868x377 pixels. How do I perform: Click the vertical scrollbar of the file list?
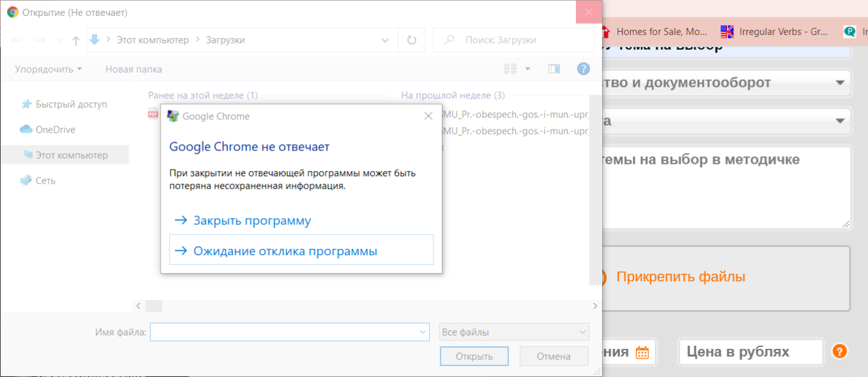pyautogui.click(x=595, y=190)
